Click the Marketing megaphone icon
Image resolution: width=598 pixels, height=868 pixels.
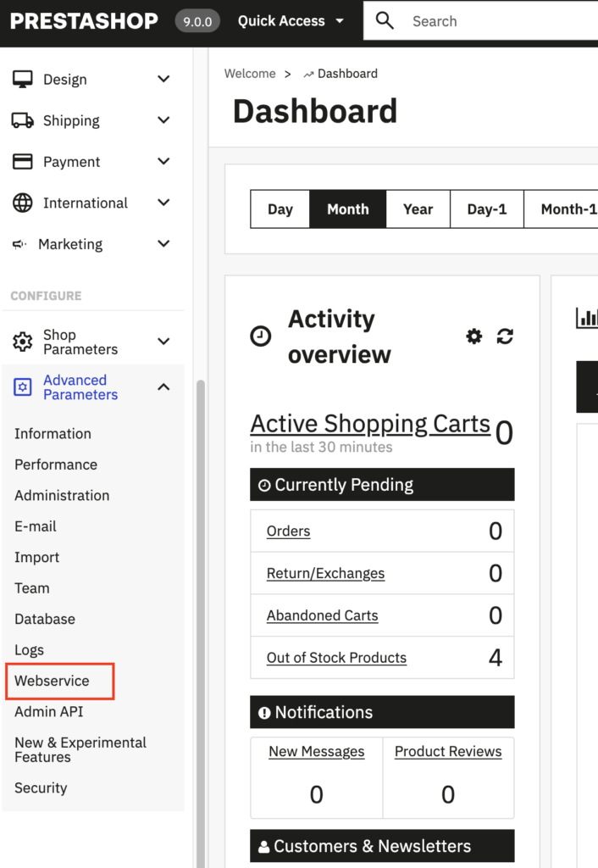tap(19, 244)
